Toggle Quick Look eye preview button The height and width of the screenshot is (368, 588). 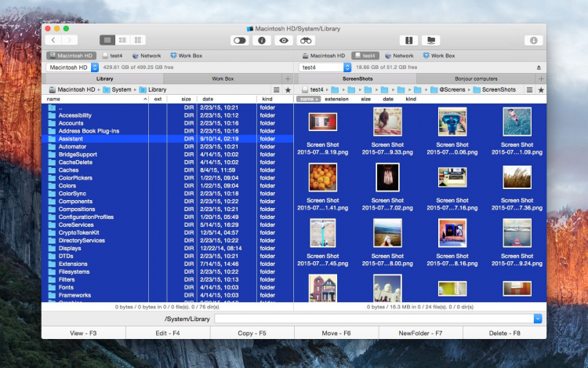pos(284,40)
